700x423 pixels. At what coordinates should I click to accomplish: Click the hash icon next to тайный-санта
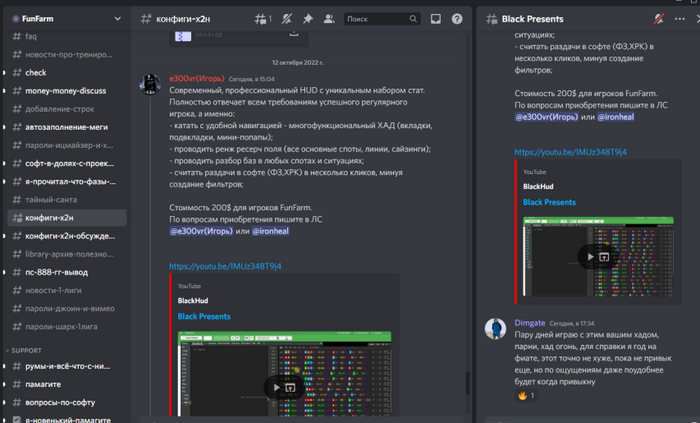click(x=17, y=199)
